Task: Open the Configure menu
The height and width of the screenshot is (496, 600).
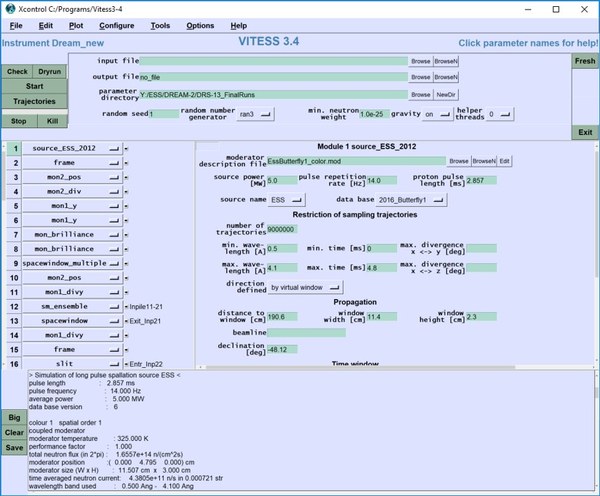Action: coord(116,25)
